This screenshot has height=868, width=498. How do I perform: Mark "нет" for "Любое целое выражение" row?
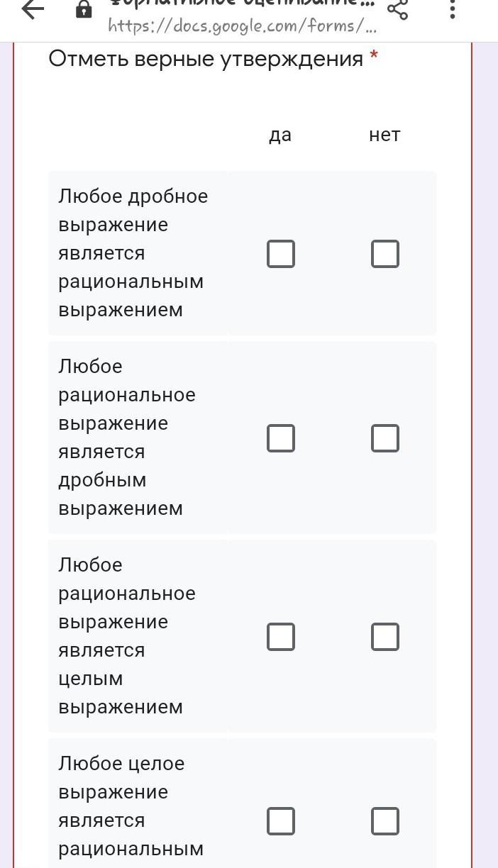coord(385,821)
